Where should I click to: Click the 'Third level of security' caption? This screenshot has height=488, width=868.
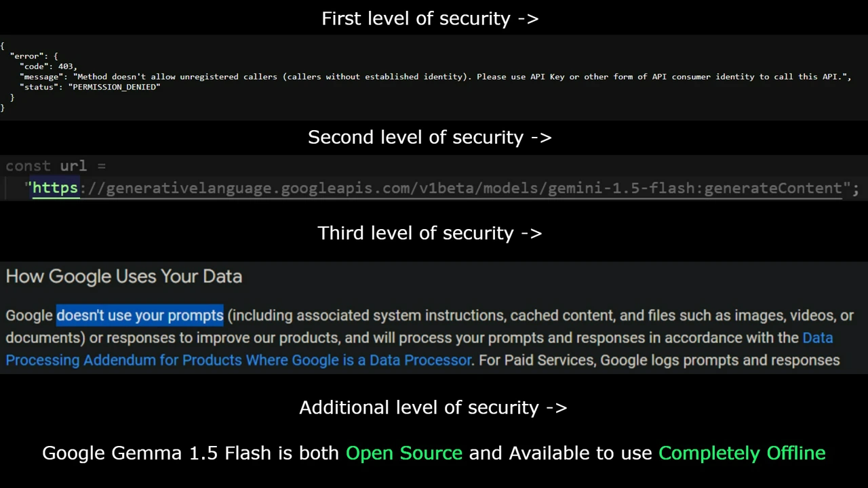point(430,233)
